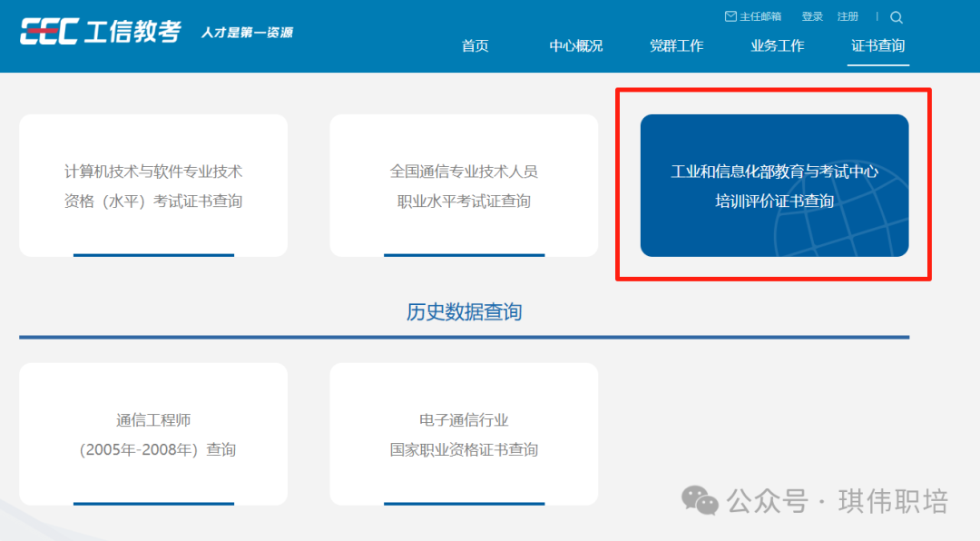The width and height of the screenshot is (980, 541).
Task: Click the 历史数据查询 section heading
Action: 464,311
